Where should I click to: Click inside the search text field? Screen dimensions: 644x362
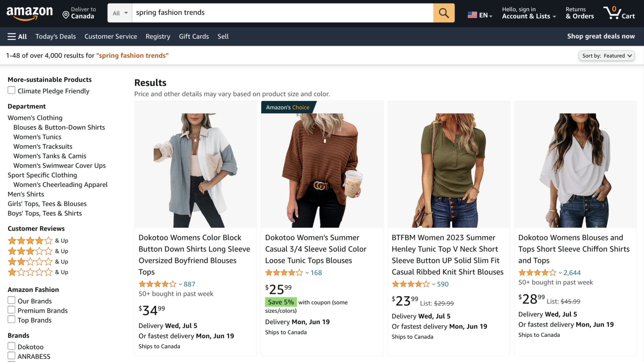pyautogui.click(x=282, y=13)
